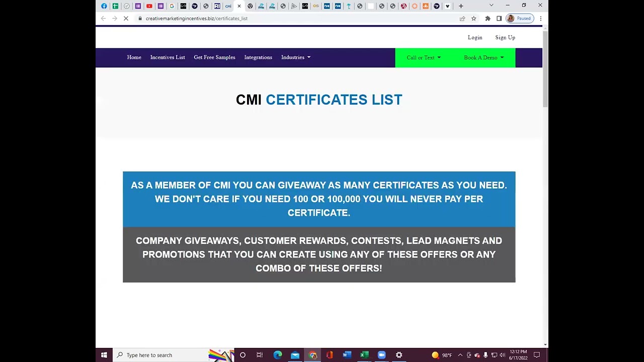Bookmark this page with the star
The height and width of the screenshot is (362, 644).
click(474, 19)
